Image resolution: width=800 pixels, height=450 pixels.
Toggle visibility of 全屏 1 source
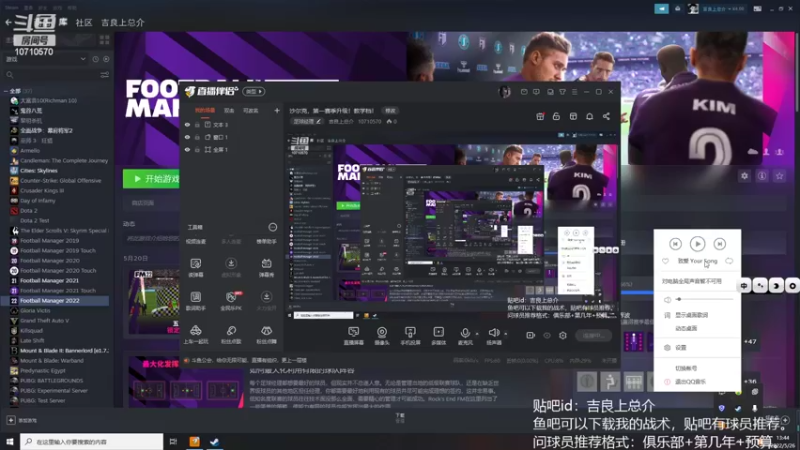click(187, 149)
